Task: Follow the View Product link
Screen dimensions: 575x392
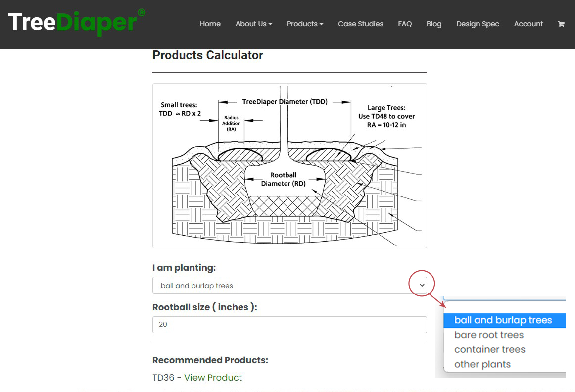Action: click(x=213, y=377)
